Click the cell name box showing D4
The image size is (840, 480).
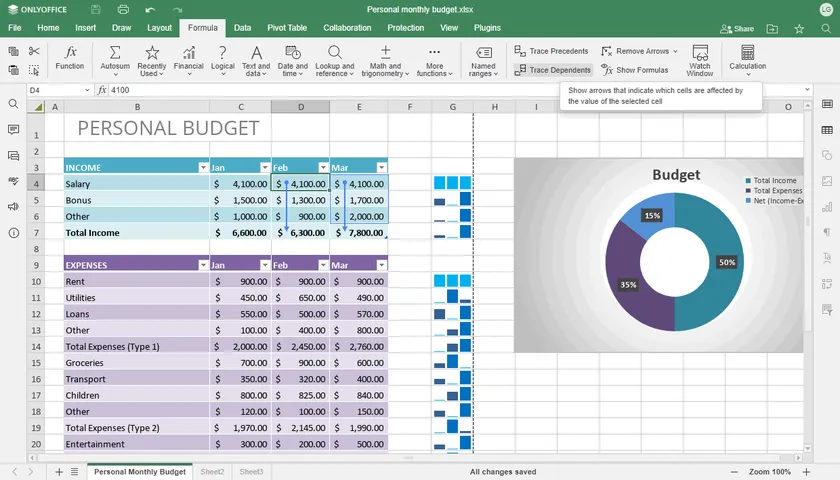(55, 90)
